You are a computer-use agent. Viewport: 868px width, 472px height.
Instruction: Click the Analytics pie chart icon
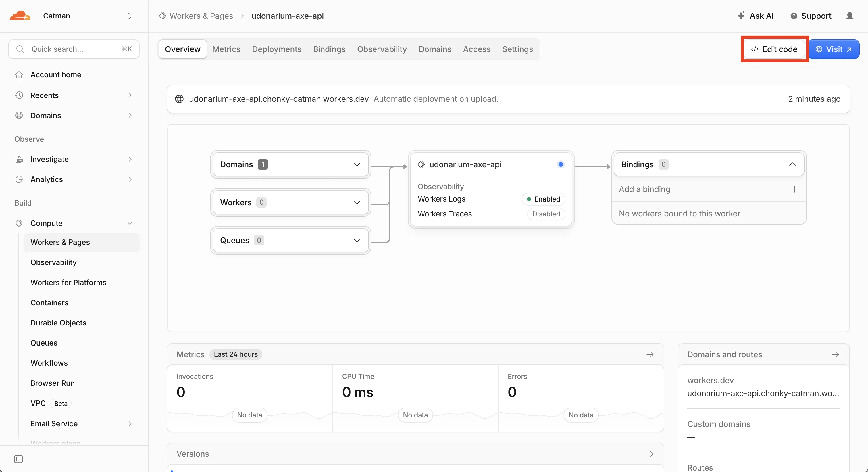point(19,179)
